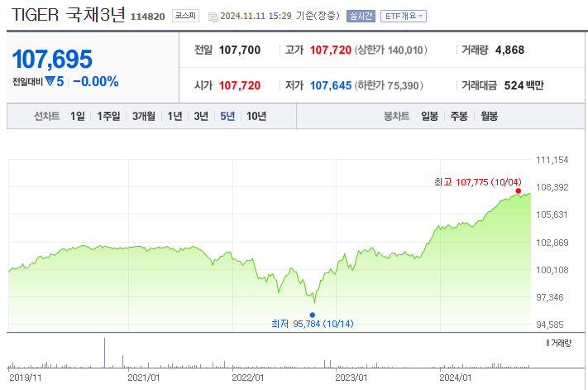Viewport: 588px width, 390px height.
Task: Click the 하한가 75,390 text
Action: point(389,85)
